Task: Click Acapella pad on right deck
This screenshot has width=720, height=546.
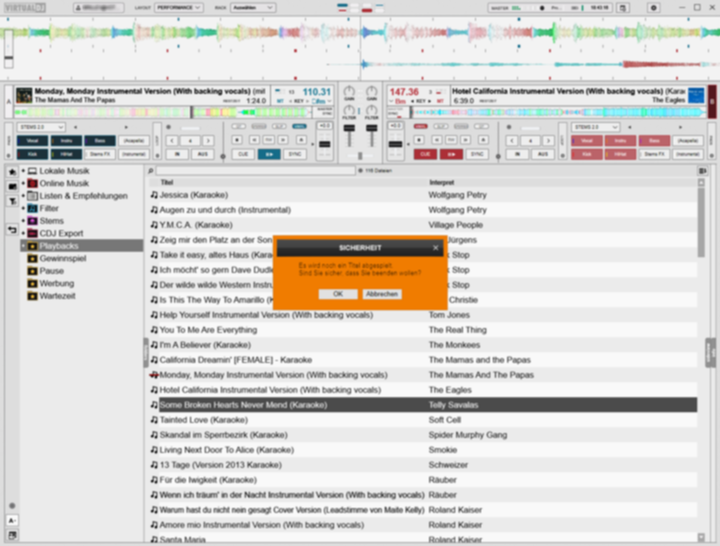Action: point(688,141)
